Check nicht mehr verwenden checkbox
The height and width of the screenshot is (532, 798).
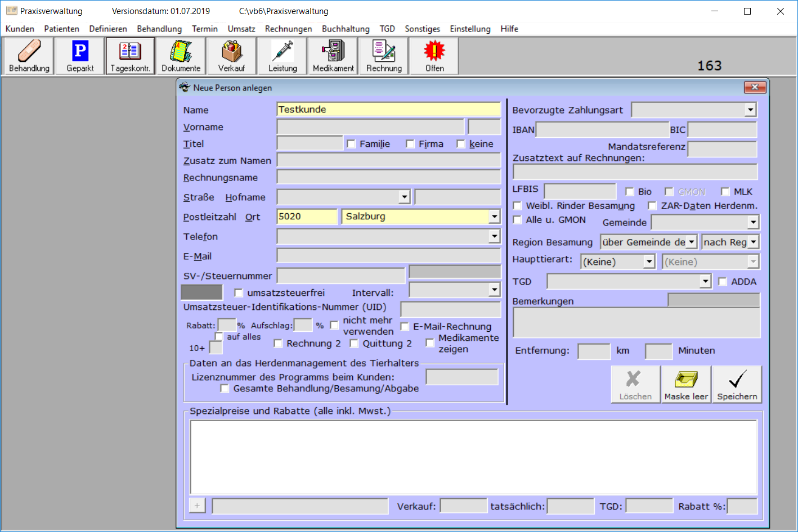coord(334,326)
